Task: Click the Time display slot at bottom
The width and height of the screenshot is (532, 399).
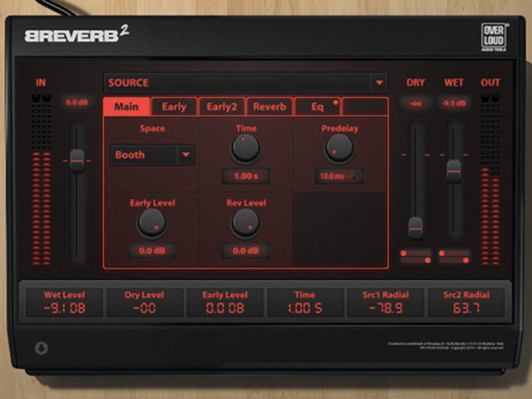Action: (305, 303)
